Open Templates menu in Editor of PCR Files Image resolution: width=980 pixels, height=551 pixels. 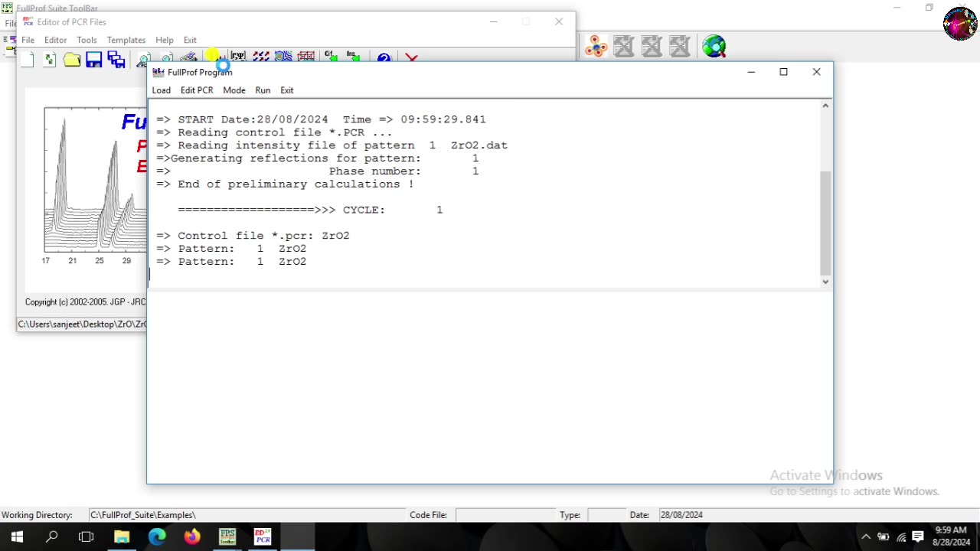(126, 40)
